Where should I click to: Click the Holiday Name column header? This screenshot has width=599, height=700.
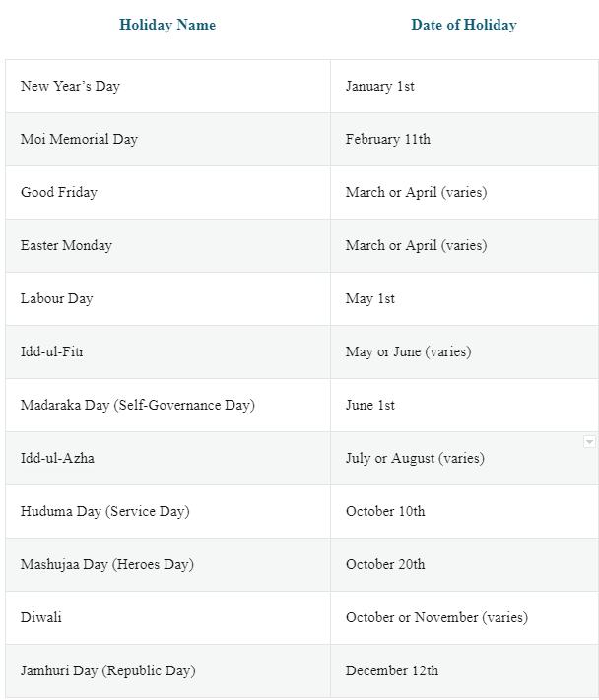[x=167, y=25]
